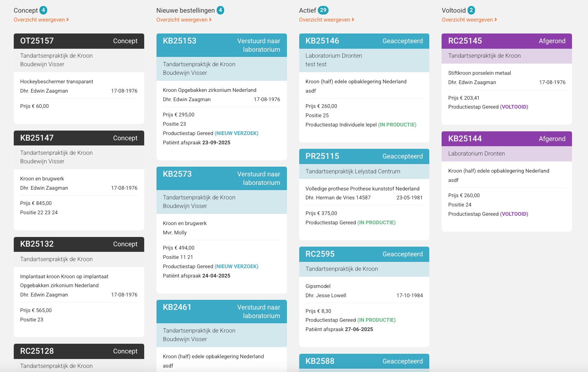Open accepted order KB25146
The width and height of the screenshot is (588, 372).
[364, 41]
